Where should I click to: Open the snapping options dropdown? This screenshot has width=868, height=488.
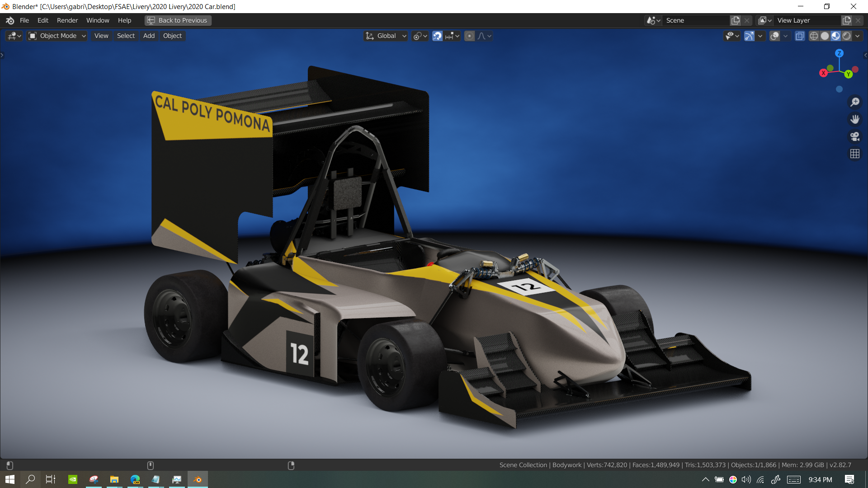pyautogui.click(x=452, y=36)
